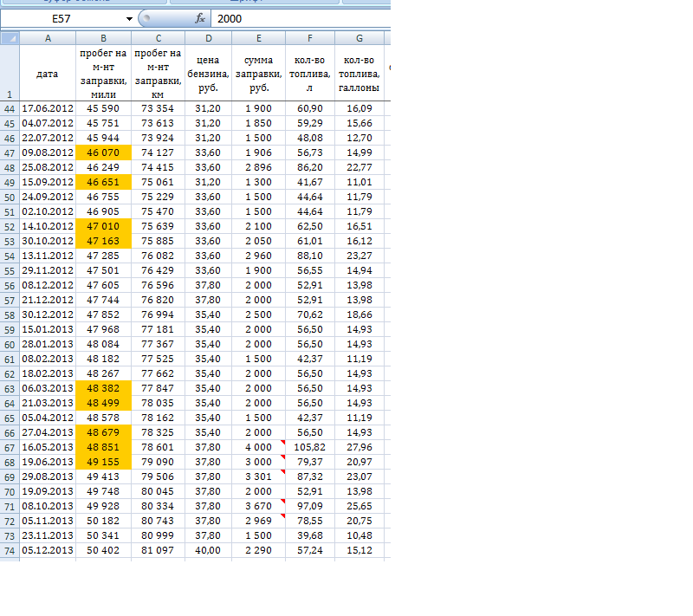Screen dimensions: 693x616
Task: Click the Name Box showing E57
Action: 62,18
